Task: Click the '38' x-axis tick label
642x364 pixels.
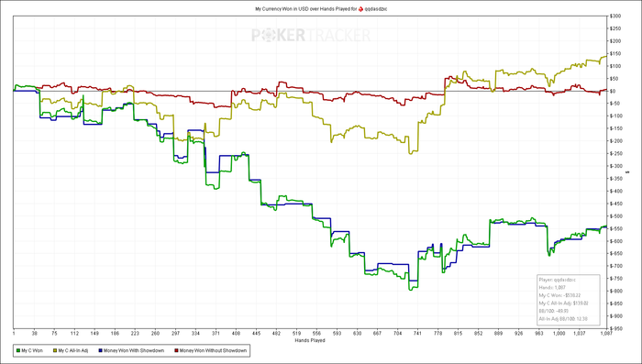Action: tap(35, 334)
